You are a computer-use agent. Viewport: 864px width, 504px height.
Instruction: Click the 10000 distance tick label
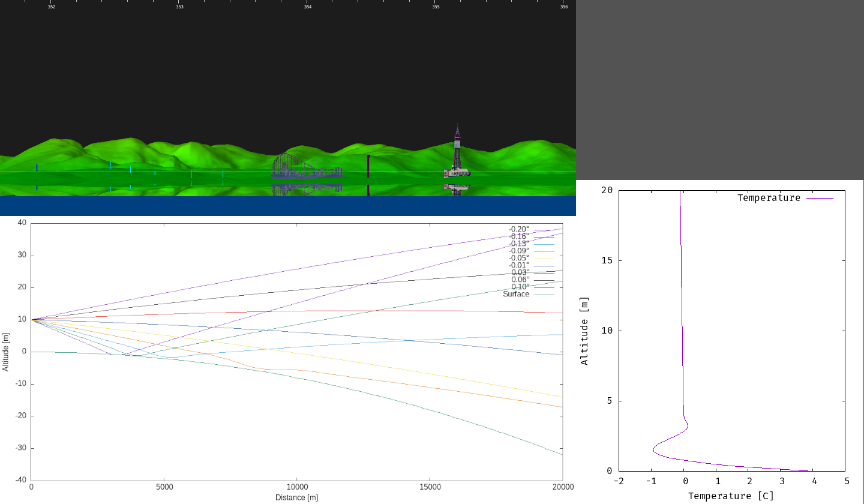(296, 486)
